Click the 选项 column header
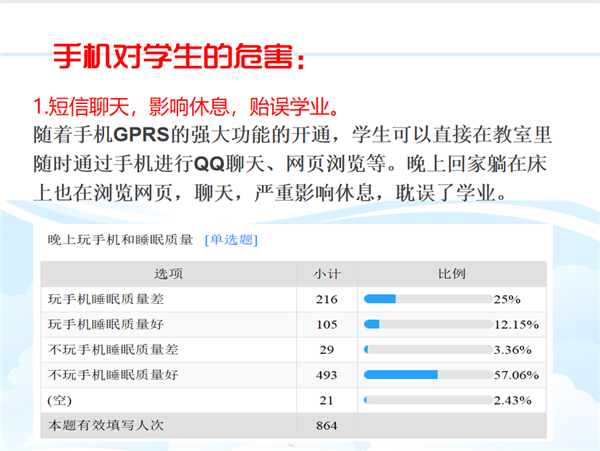 [x=168, y=274]
